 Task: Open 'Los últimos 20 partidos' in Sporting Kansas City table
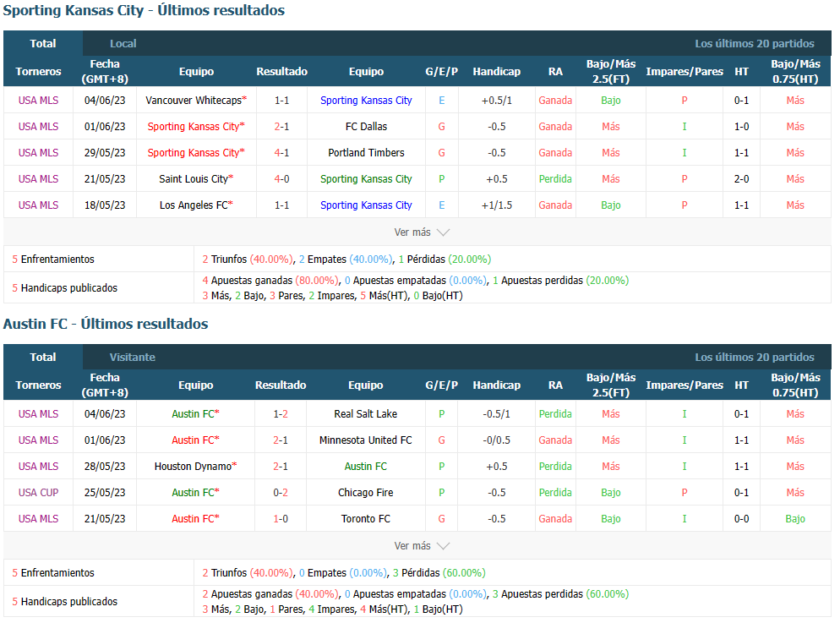[x=755, y=43]
